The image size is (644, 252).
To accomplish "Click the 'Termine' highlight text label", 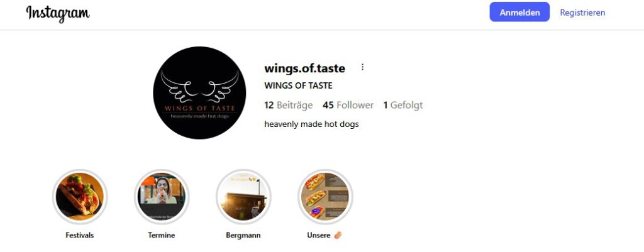I will 162,235.
